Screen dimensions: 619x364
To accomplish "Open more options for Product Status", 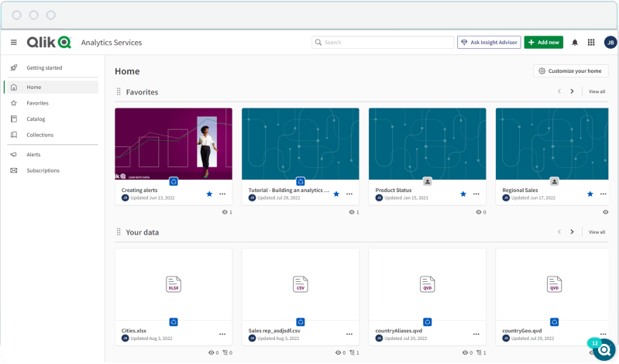I will click(476, 194).
